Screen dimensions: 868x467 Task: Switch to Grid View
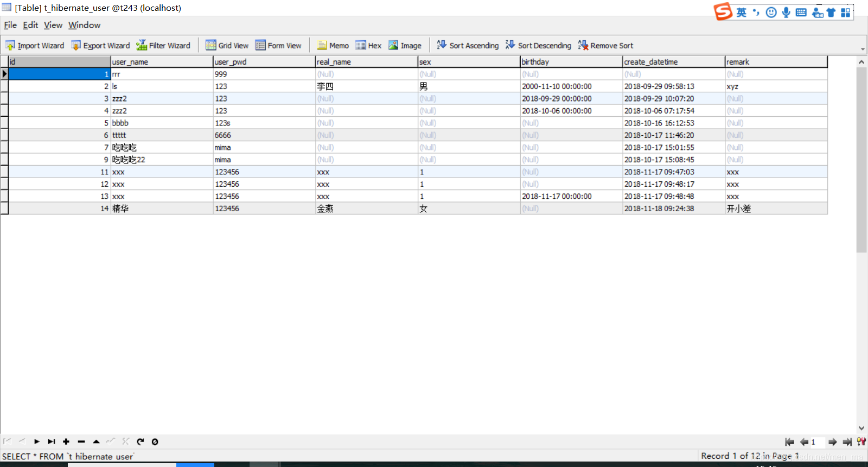pos(227,46)
